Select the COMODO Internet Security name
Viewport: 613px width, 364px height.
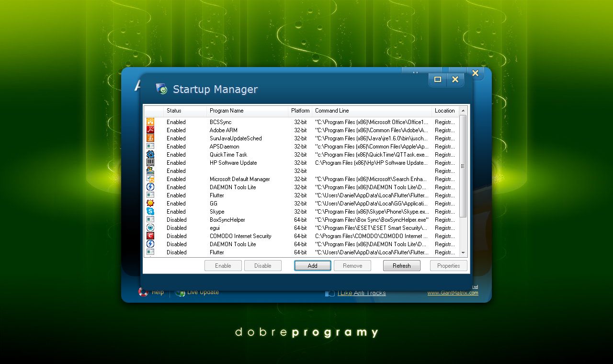[x=240, y=236]
